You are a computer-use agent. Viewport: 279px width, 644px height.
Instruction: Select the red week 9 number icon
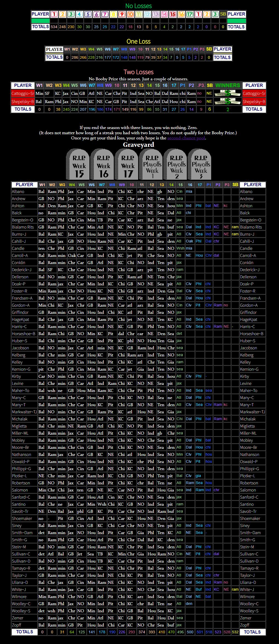click(x=122, y=14)
